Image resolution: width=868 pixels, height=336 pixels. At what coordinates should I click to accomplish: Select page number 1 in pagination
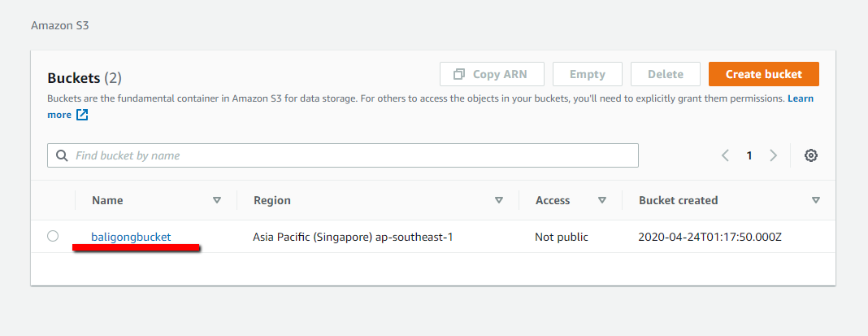pyautogui.click(x=749, y=155)
